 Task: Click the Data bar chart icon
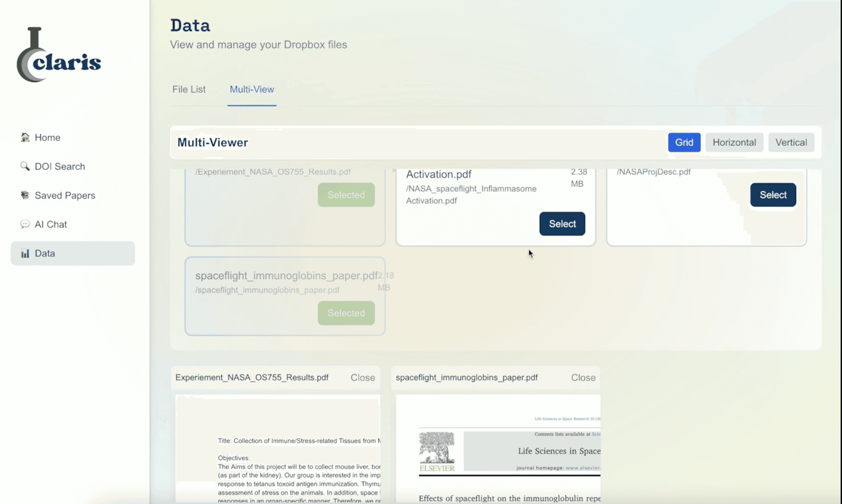tap(25, 253)
